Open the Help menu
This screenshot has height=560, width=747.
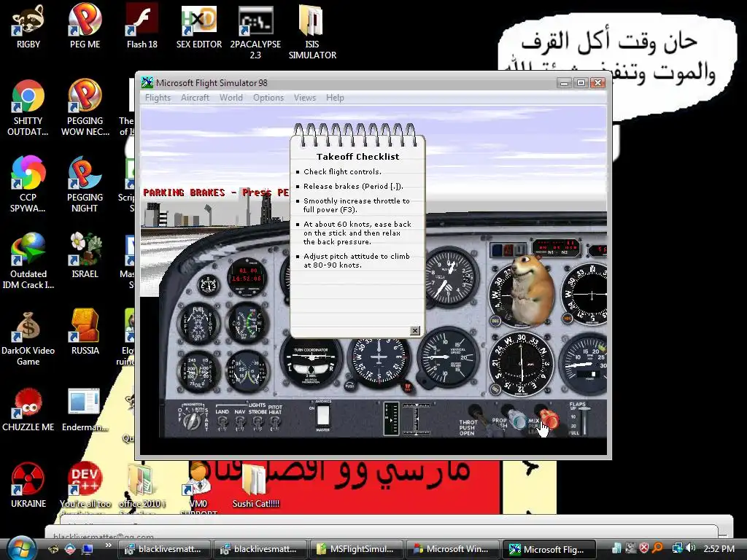point(335,98)
